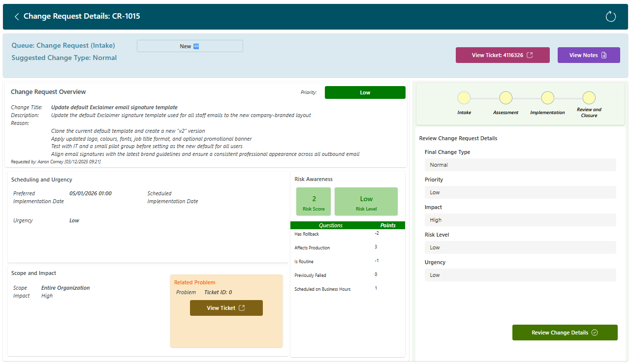Open the related problem's View Ticket button
This screenshot has width=631, height=364.
[226, 308]
